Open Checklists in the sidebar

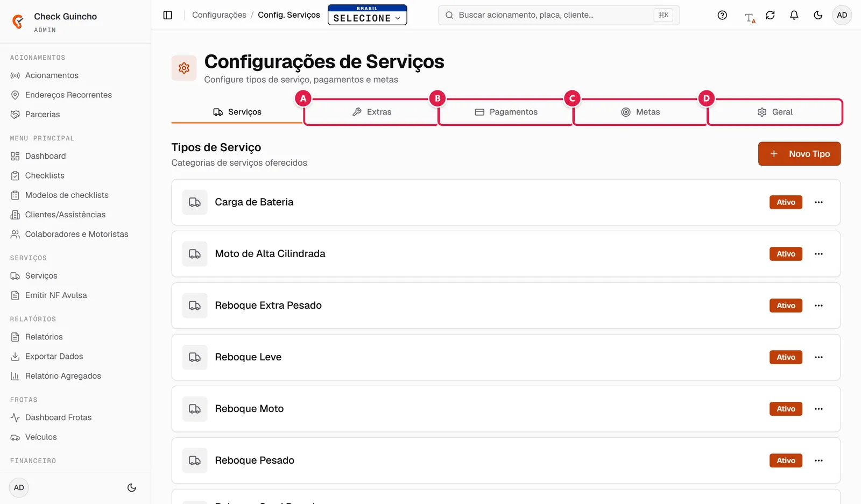(x=45, y=175)
